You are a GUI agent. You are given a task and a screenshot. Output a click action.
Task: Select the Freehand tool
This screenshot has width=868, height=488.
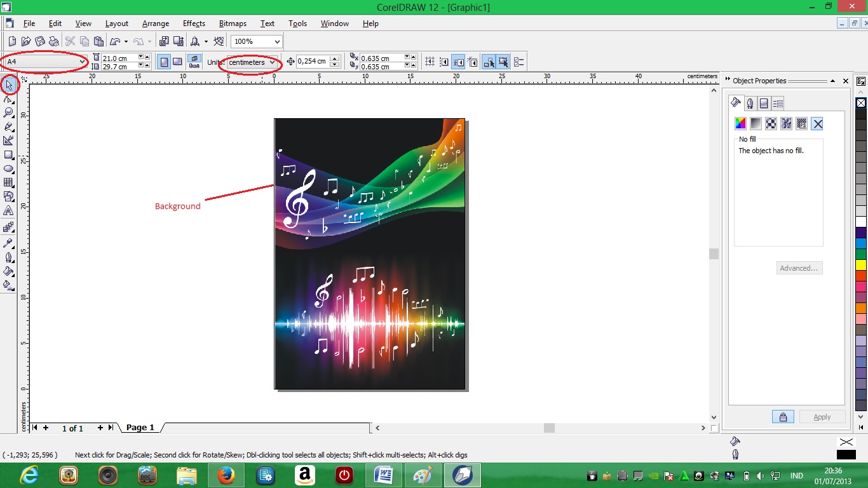(x=9, y=126)
